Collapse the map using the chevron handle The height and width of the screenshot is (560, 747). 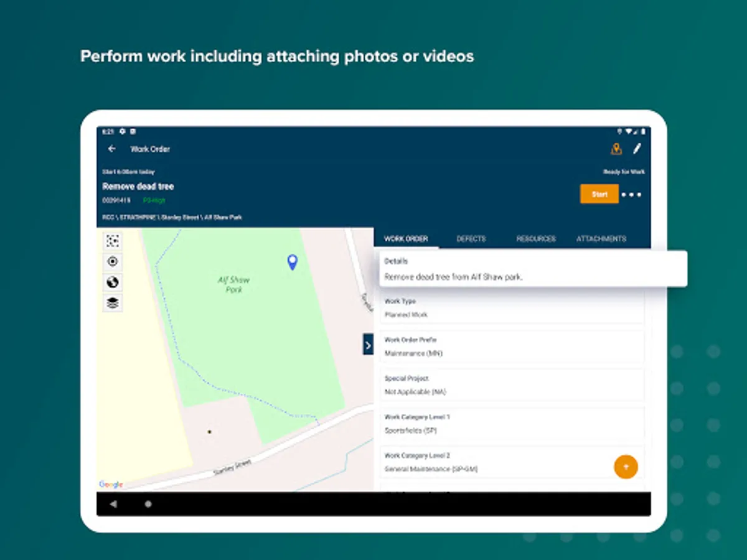pyautogui.click(x=368, y=344)
